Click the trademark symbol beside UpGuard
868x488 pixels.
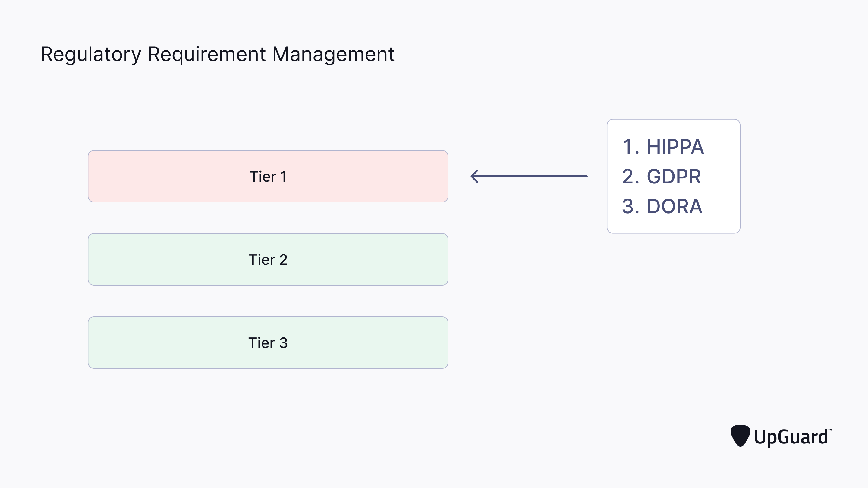pyautogui.click(x=830, y=430)
